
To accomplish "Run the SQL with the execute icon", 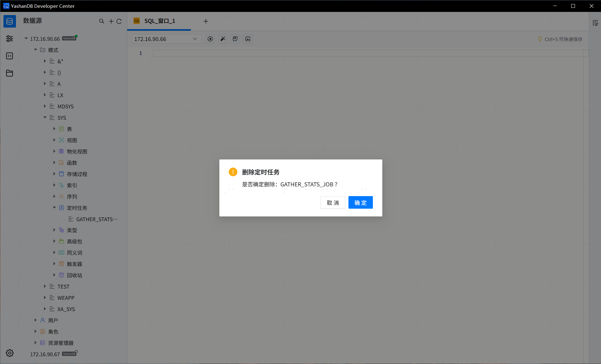I will click(210, 39).
